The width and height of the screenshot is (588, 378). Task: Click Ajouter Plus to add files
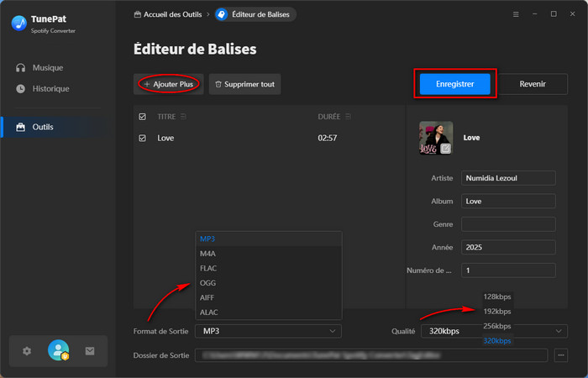click(x=168, y=84)
